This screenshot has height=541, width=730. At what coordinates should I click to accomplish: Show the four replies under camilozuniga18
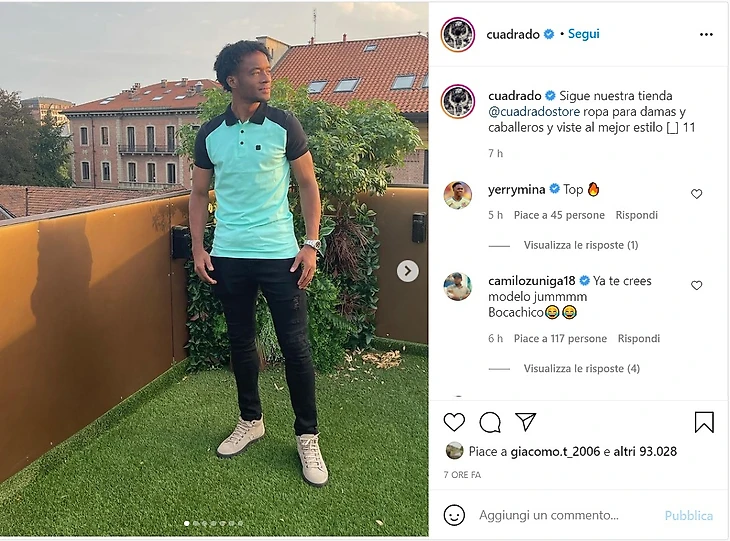point(581,368)
